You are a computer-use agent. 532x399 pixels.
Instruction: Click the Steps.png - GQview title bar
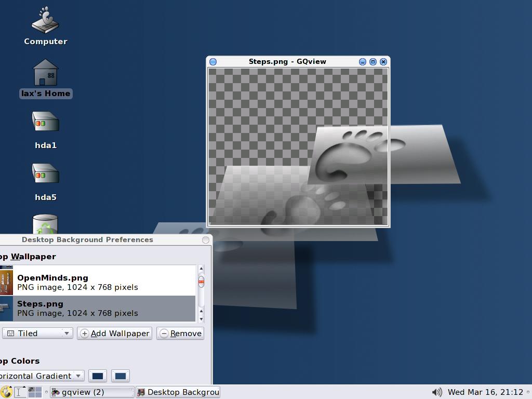coord(287,62)
